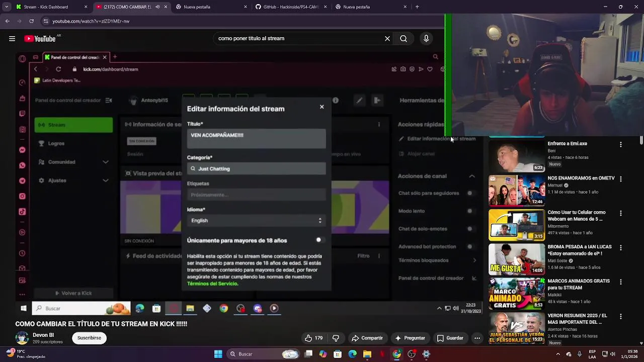Open a new Chrome tab

click(x=417, y=7)
